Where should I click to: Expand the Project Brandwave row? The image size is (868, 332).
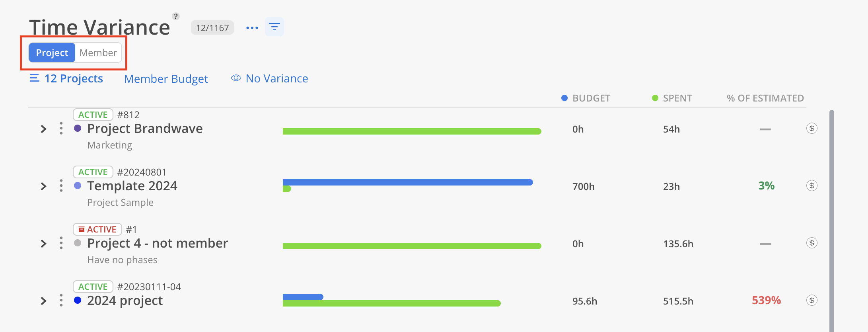43,129
